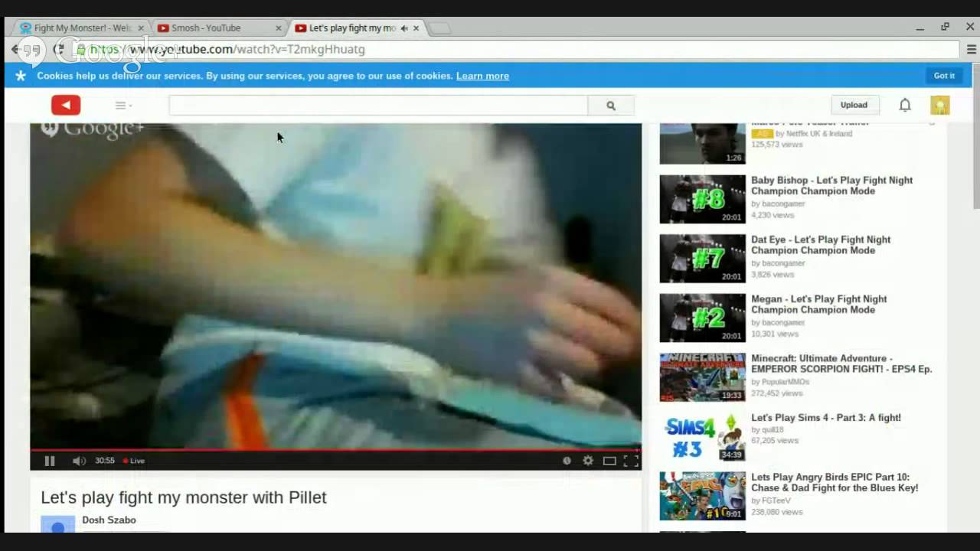The image size is (980, 551).
Task: Close the Smosh - YouTube tab
Action: tap(278, 28)
